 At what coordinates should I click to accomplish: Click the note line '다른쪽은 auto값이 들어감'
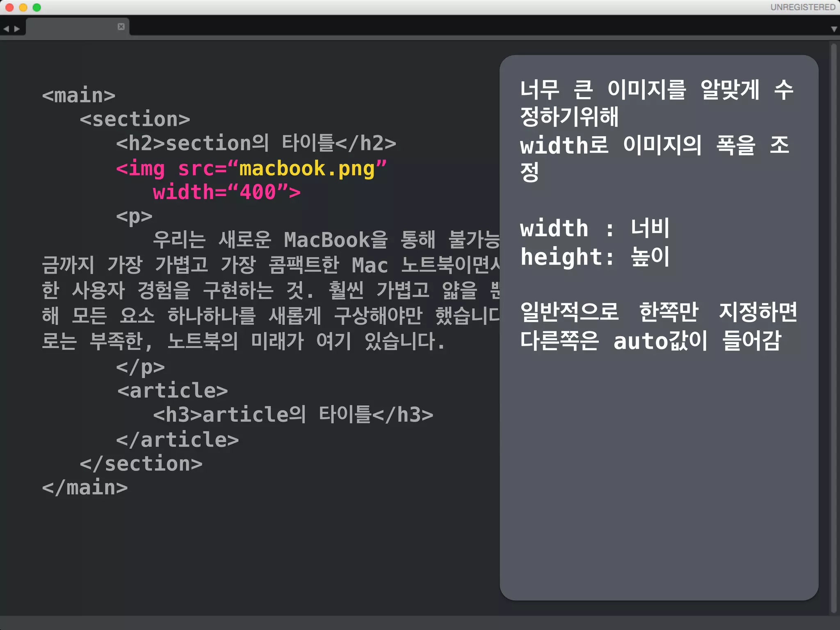[651, 341]
